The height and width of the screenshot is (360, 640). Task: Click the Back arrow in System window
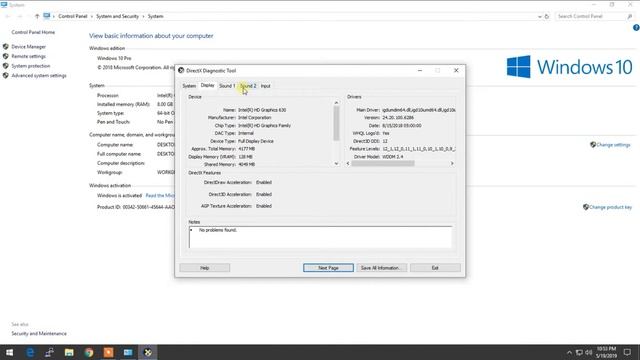click(7, 16)
